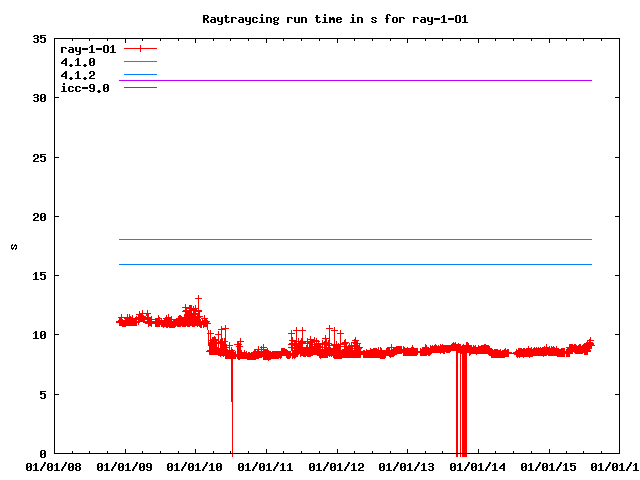Click the 4.1.2 legend label
This screenshot has height=480, width=640.
coord(78,75)
